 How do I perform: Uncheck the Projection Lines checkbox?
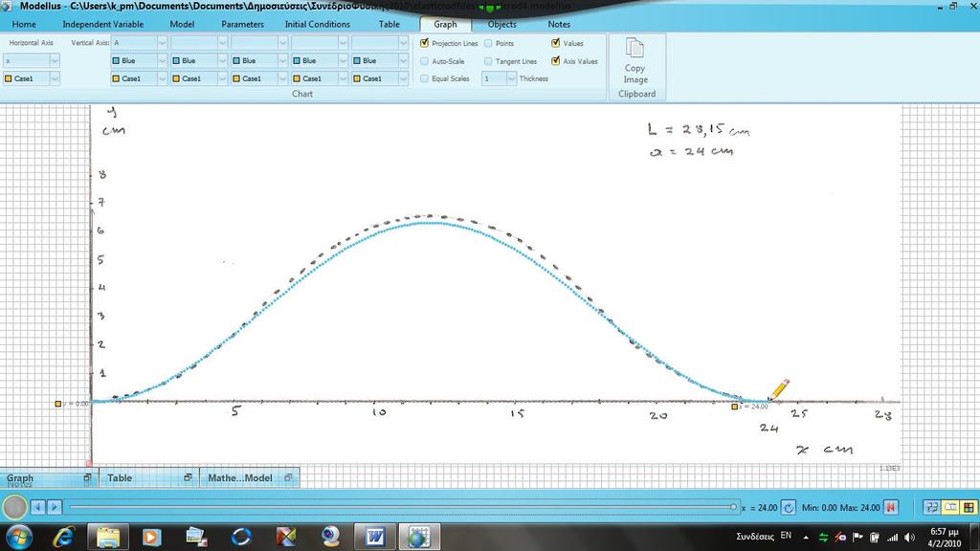[x=424, y=43]
